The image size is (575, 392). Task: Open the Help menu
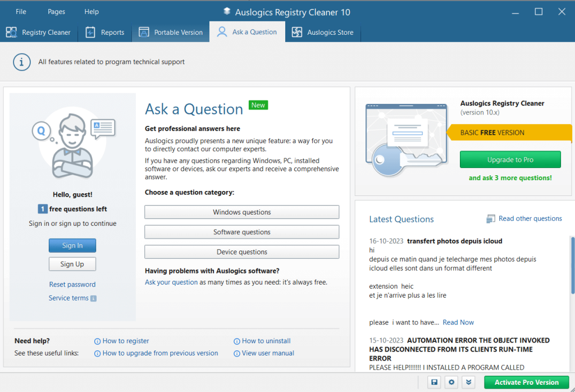tap(92, 12)
